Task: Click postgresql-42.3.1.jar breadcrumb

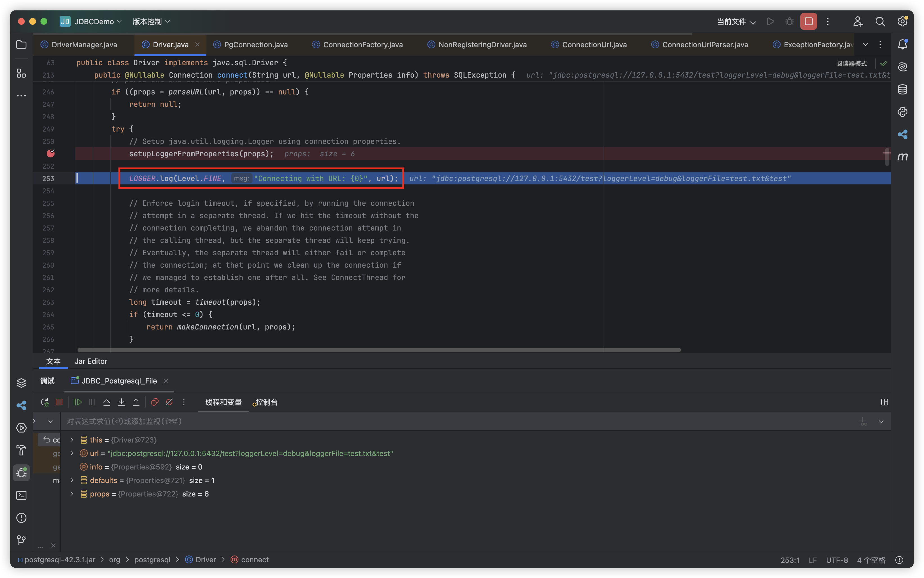Action: (57, 560)
